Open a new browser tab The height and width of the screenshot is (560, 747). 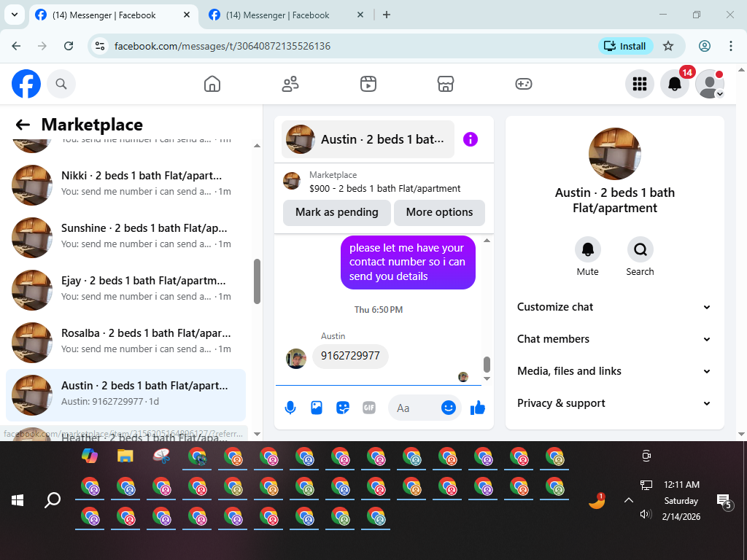click(x=387, y=15)
